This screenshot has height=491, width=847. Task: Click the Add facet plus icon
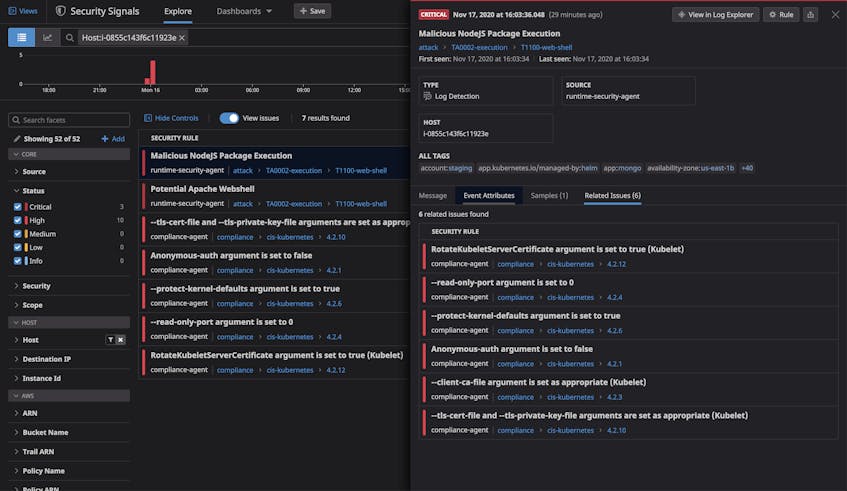[105, 139]
